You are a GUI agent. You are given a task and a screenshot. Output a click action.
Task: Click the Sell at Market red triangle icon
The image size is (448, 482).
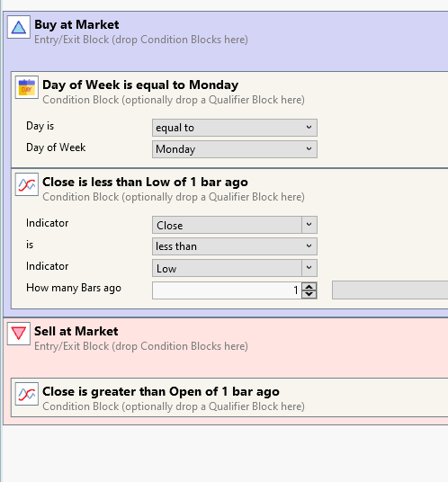pyautogui.click(x=19, y=334)
